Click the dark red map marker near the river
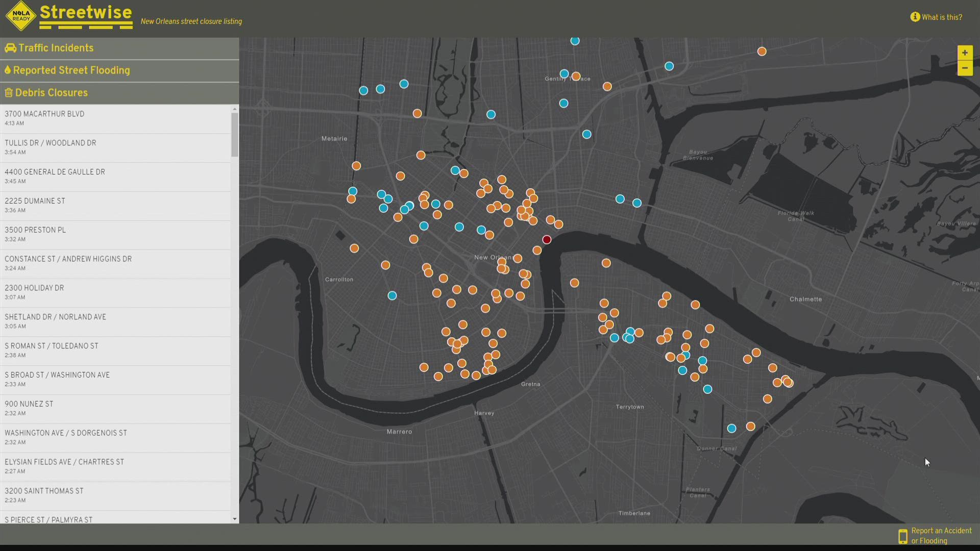 [547, 240]
